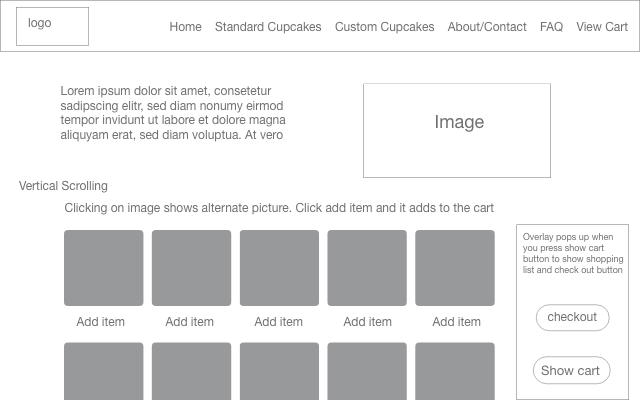The width and height of the screenshot is (640, 400).
Task: Open Custom Cupcakes in navigation
Action: coord(384,27)
